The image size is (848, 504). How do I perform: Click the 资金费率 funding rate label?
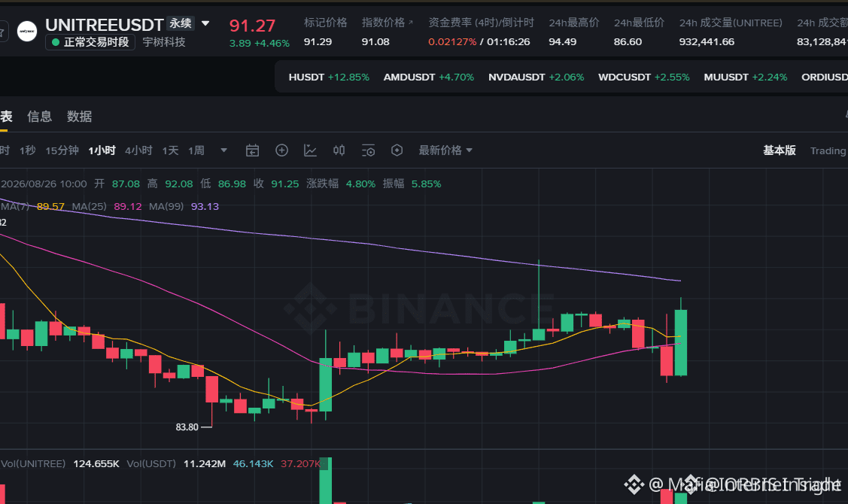[481, 23]
